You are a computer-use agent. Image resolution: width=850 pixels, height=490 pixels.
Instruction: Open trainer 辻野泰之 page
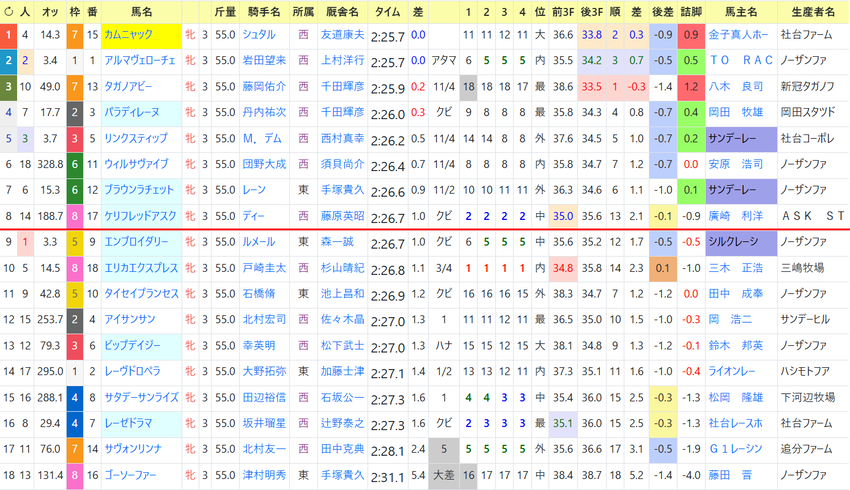[x=342, y=423]
